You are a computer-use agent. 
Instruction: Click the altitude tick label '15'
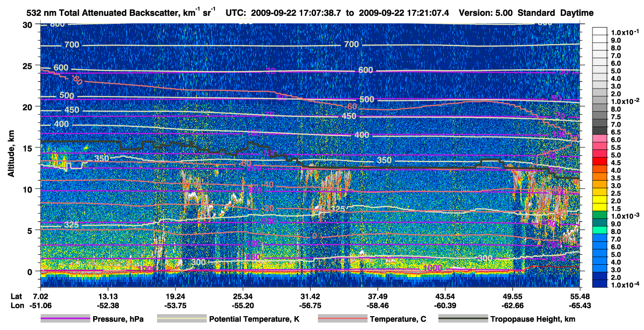[x=29, y=148]
